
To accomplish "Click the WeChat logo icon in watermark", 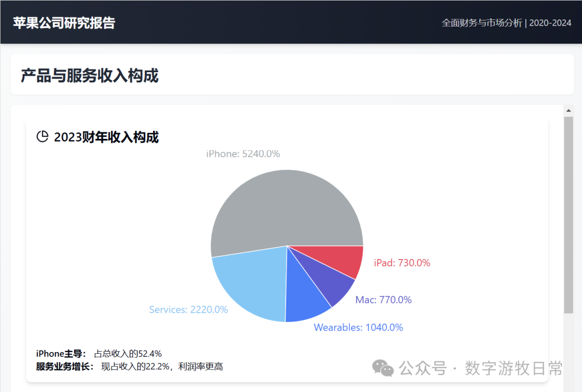I will (x=383, y=368).
